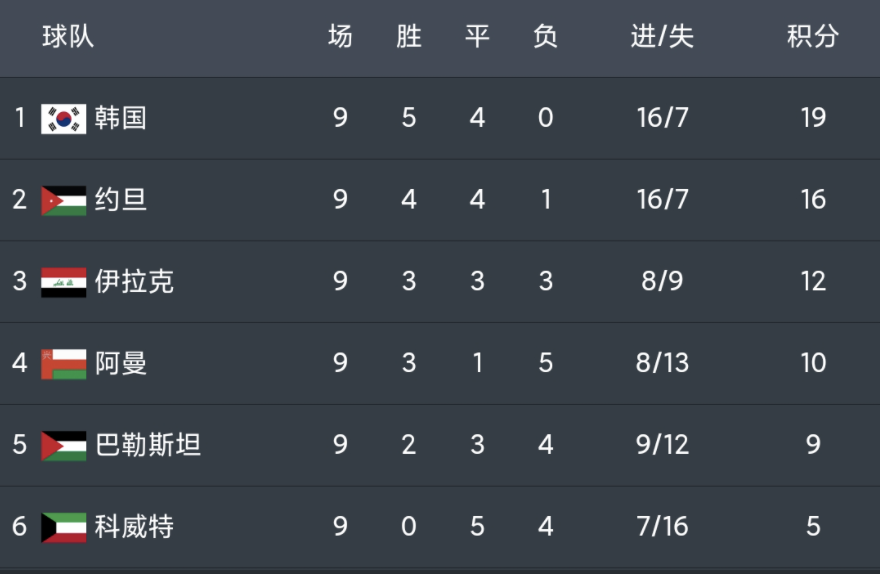Image resolution: width=880 pixels, height=574 pixels.
Task: Sort by 进/失 column header
Action: (x=662, y=36)
